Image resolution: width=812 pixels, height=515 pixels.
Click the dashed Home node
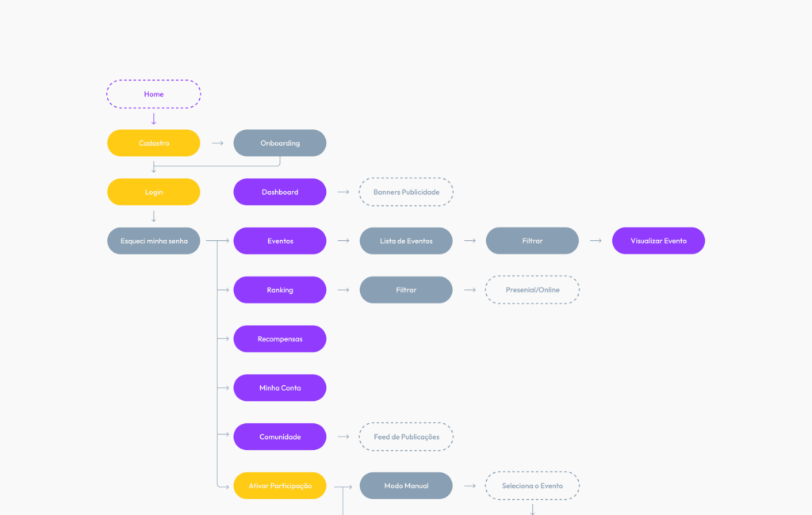(x=154, y=94)
